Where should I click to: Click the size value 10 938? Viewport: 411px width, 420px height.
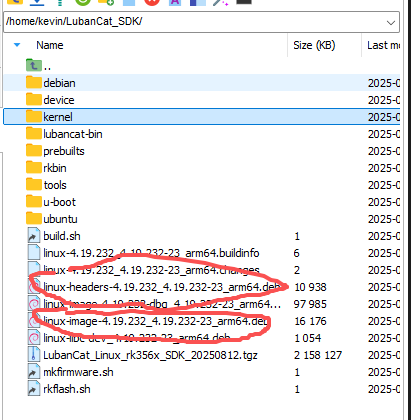310,287
